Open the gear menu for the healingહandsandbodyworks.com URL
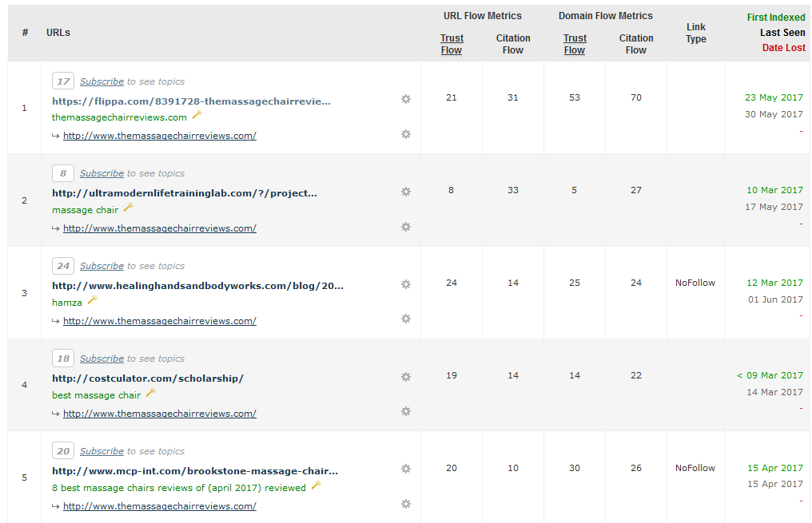 coord(406,284)
